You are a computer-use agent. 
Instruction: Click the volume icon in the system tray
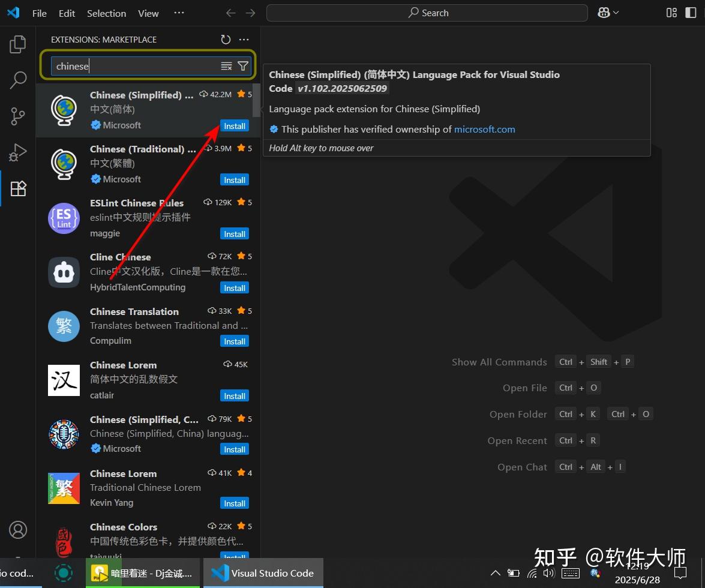pyautogui.click(x=548, y=573)
